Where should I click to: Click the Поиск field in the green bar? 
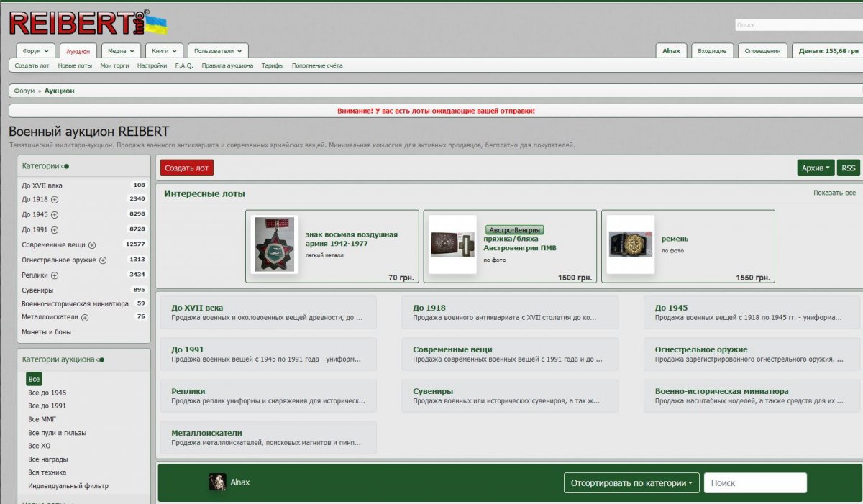click(x=754, y=483)
